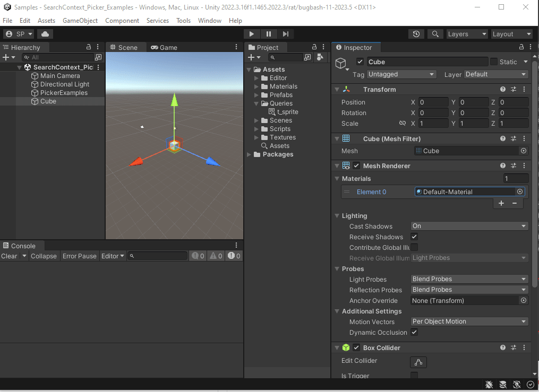
Task: Enable the Static checkbox
Action: click(x=494, y=62)
